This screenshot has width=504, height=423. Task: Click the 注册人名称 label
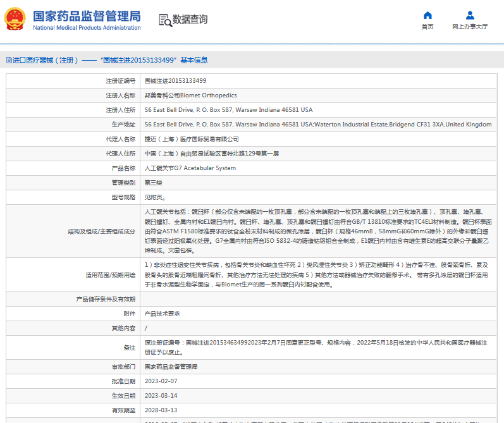click(121, 95)
